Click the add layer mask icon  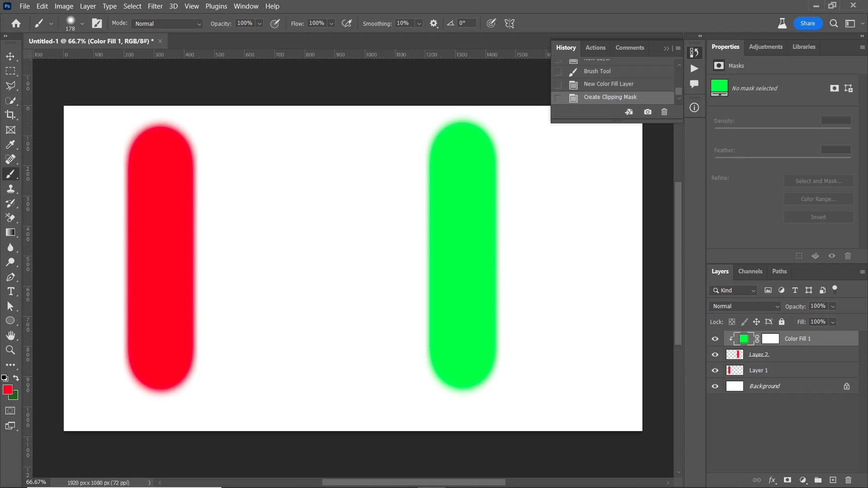point(787,480)
